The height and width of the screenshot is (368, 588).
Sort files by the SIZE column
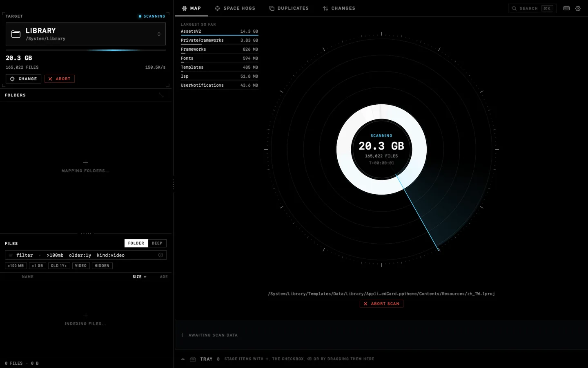pyautogui.click(x=139, y=277)
